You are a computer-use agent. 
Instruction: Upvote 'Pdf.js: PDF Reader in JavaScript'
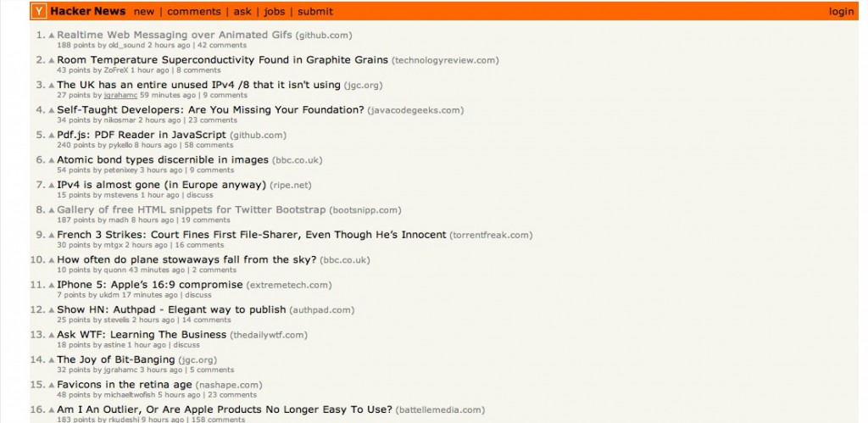point(52,135)
